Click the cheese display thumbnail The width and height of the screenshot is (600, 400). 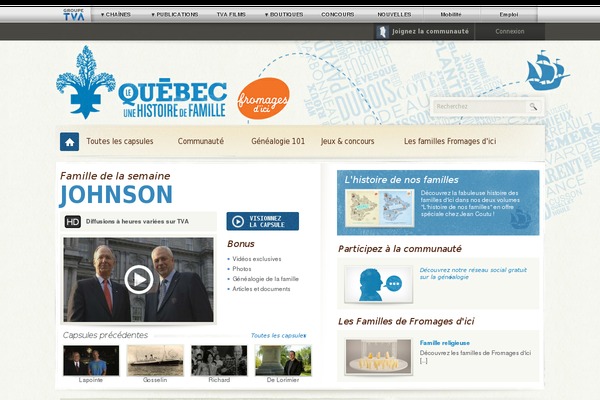pyautogui.click(x=378, y=356)
